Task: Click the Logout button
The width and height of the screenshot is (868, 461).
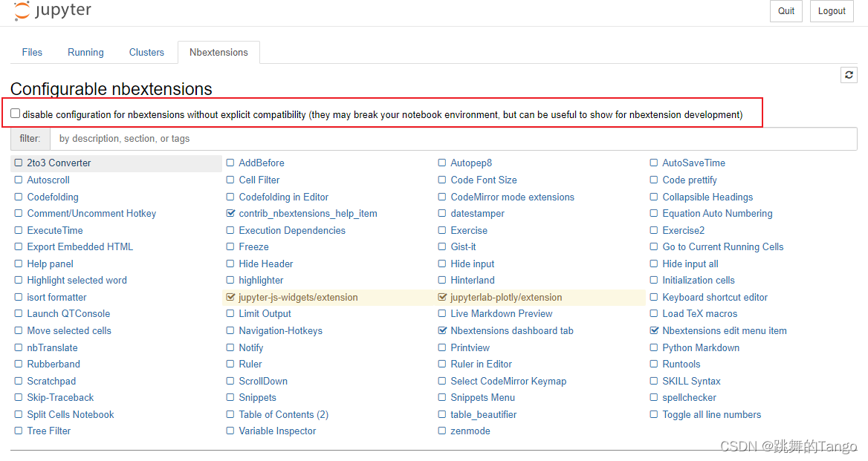Action: coord(832,11)
